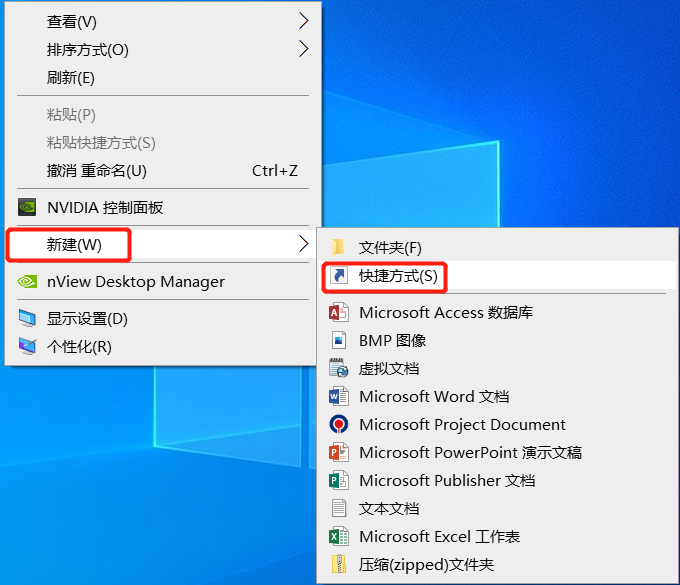This screenshot has height=585, width=680.
Task: Click the 显示设置 monitor icon
Action: [x=27, y=319]
